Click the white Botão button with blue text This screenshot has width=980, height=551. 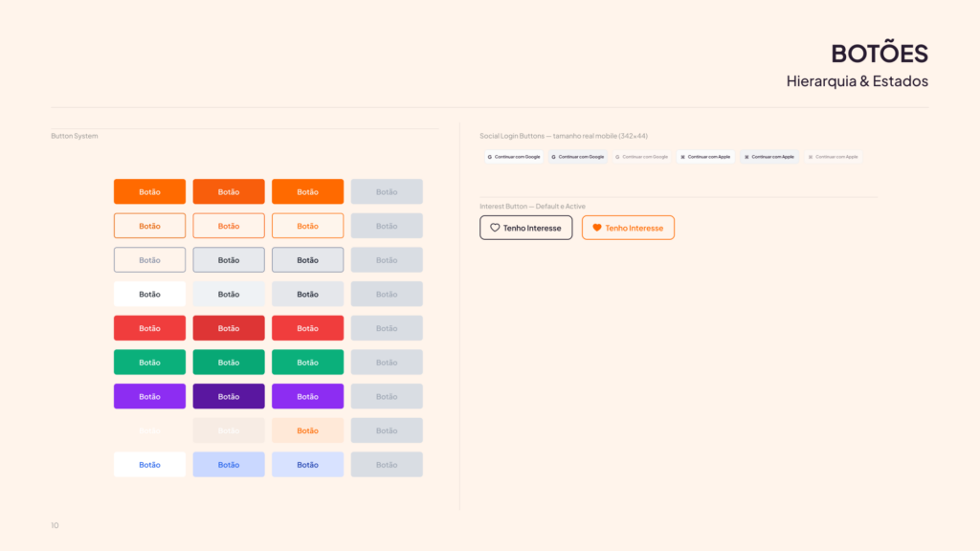[x=149, y=465]
